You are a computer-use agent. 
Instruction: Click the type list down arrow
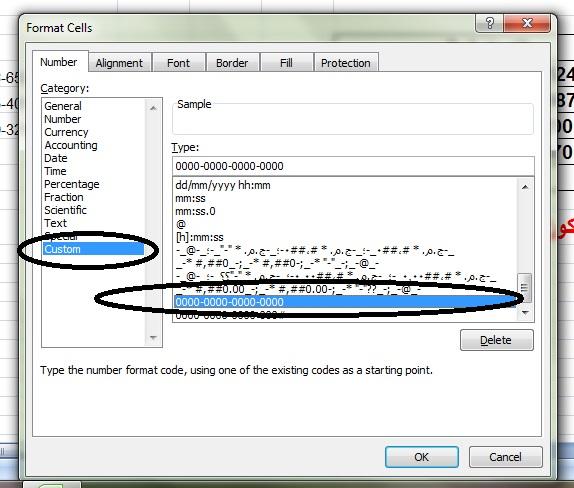[x=525, y=312]
